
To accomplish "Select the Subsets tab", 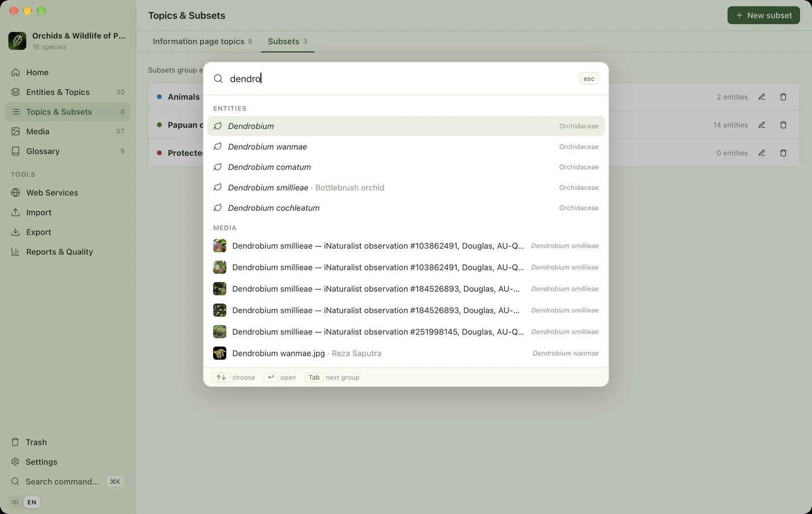I will (x=287, y=42).
